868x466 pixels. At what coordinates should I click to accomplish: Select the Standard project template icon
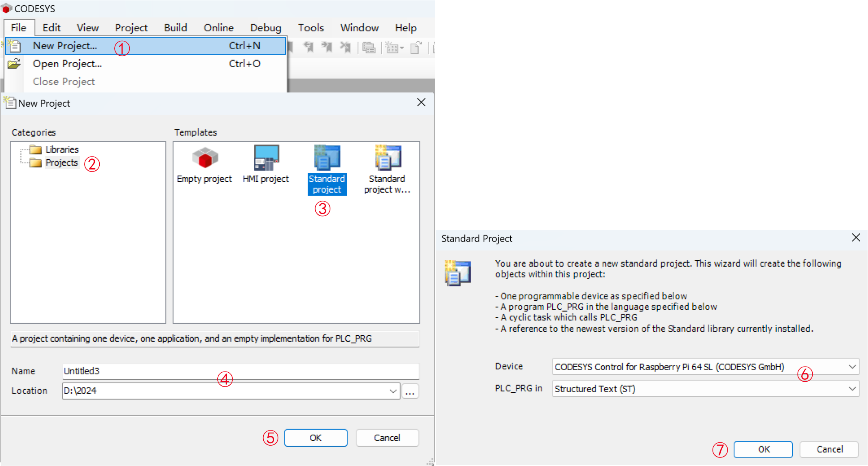point(327,158)
